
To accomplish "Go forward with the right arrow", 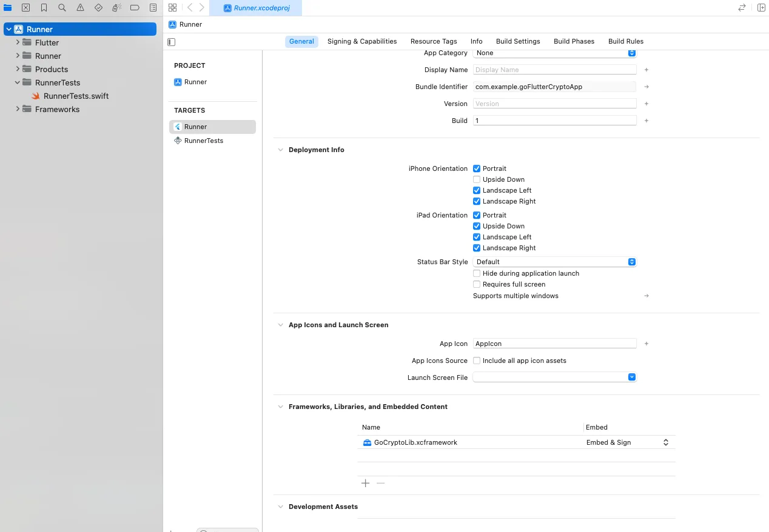I will coord(202,8).
